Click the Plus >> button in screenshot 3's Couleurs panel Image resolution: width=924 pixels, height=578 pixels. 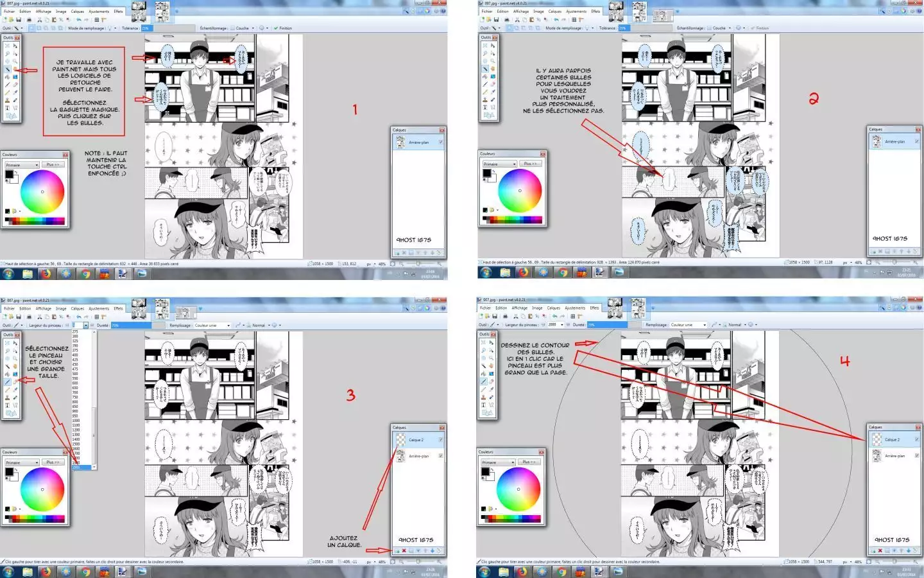[53, 462]
